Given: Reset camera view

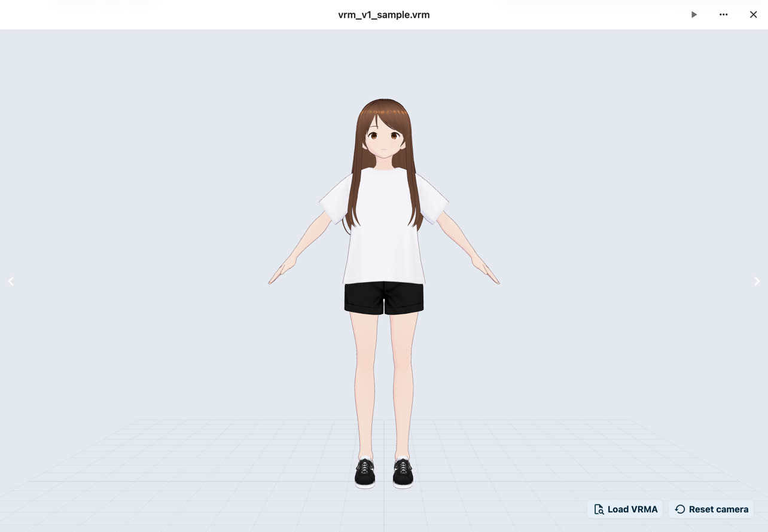Looking at the screenshot, I should [x=711, y=509].
